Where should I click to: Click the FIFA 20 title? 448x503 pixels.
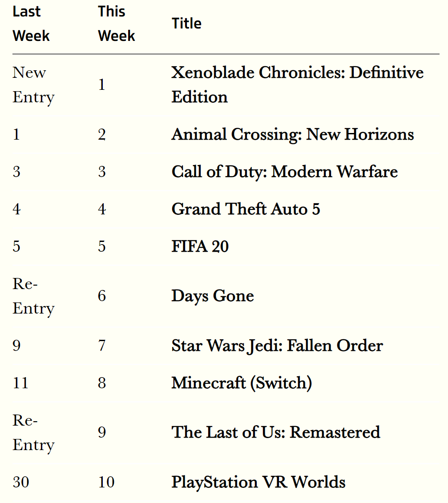[200, 246]
